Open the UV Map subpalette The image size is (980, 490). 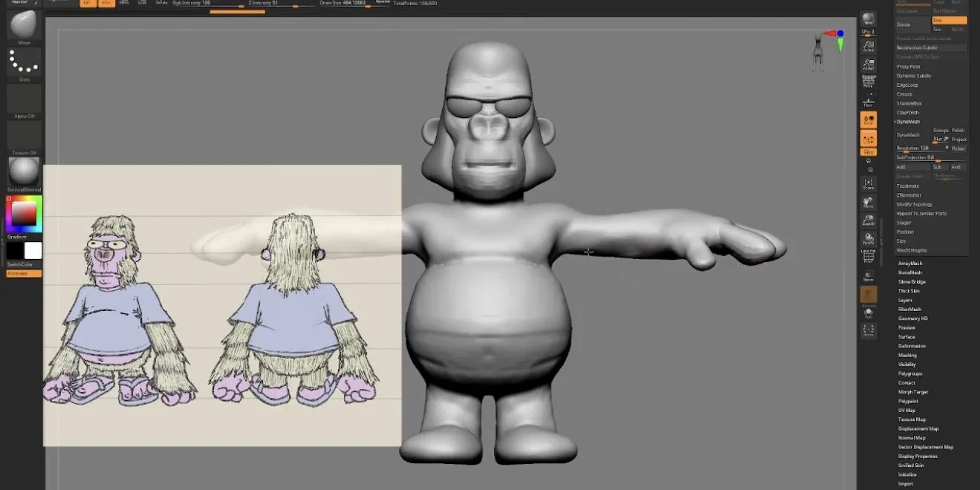[906, 410]
